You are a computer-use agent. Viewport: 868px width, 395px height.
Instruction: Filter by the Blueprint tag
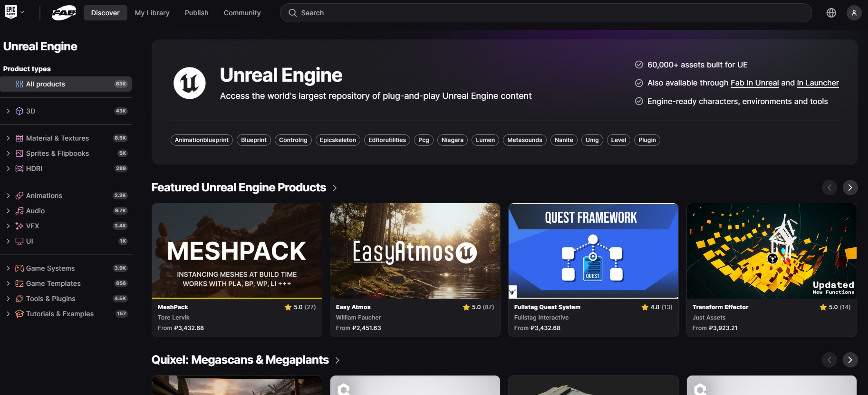tap(254, 140)
